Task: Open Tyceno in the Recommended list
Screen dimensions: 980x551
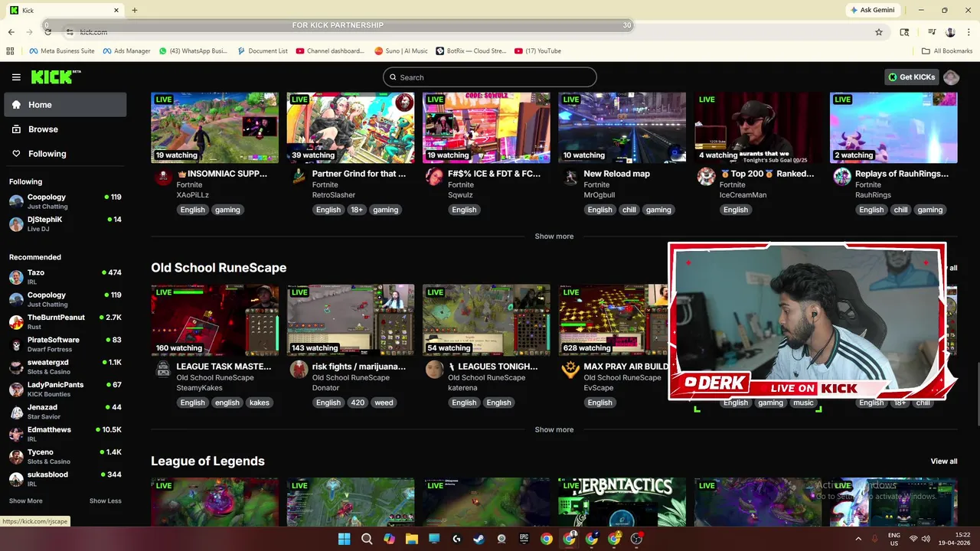Action: tap(65, 456)
